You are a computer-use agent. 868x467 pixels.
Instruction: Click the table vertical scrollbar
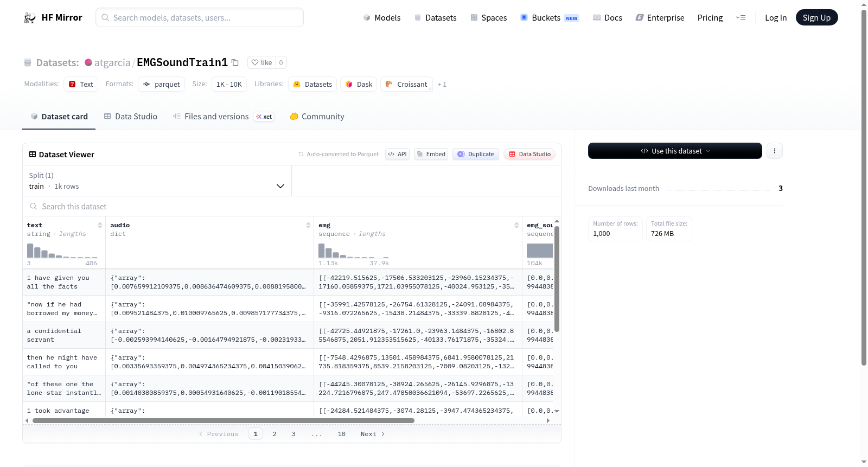[x=557, y=279]
